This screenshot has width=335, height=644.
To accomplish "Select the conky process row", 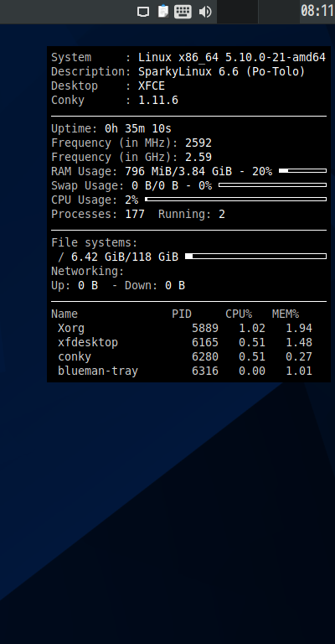I will coord(185,356).
